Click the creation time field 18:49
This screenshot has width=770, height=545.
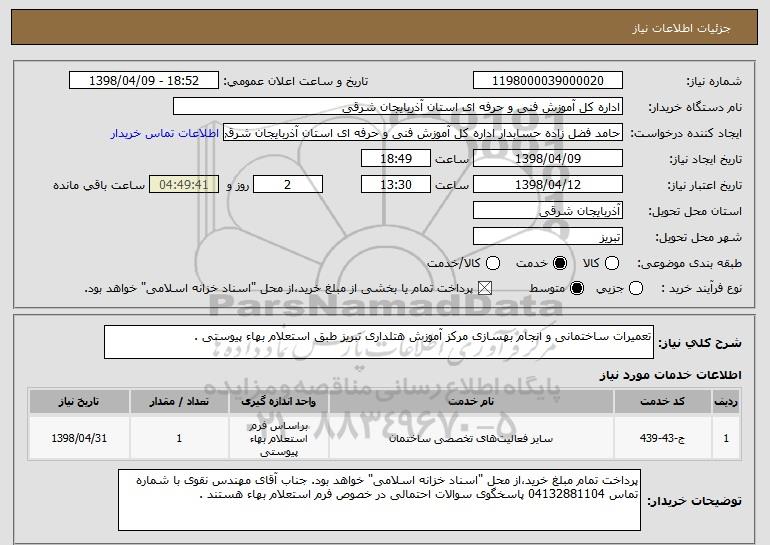(396, 159)
